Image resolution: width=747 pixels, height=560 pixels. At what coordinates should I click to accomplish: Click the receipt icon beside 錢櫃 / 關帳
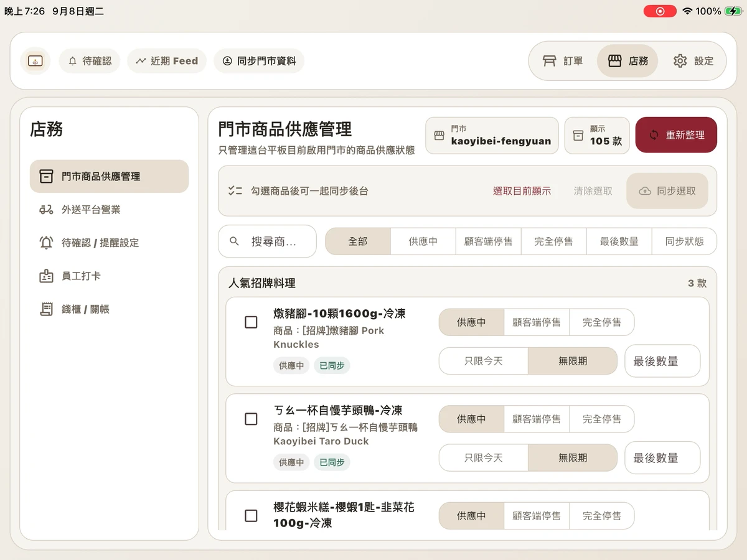(x=46, y=309)
